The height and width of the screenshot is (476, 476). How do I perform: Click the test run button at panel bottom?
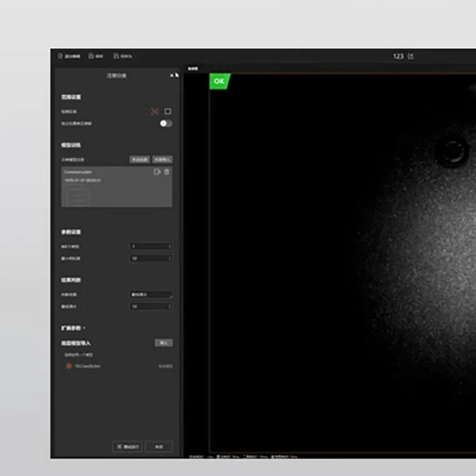click(127, 446)
